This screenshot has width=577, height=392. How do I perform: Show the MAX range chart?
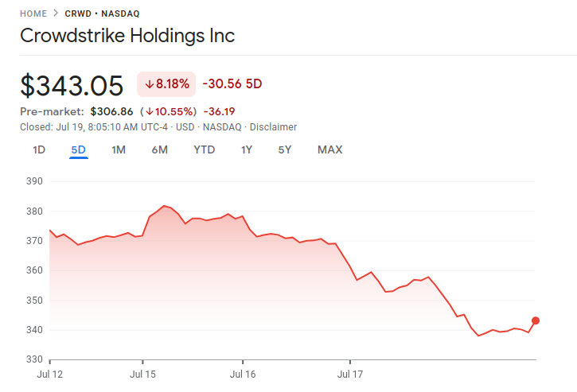coord(329,149)
